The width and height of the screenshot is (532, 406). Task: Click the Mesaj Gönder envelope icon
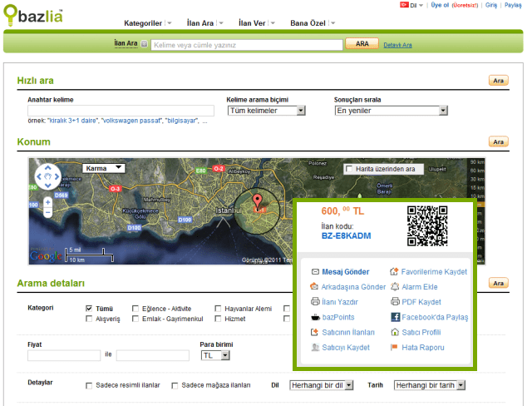[x=315, y=272]
